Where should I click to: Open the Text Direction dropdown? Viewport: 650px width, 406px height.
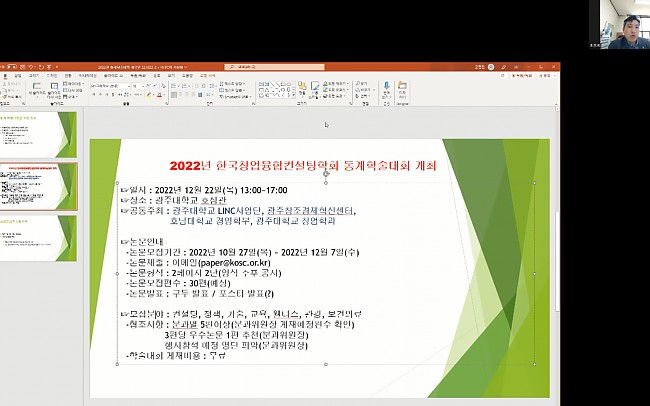click(x=233, y=83)
